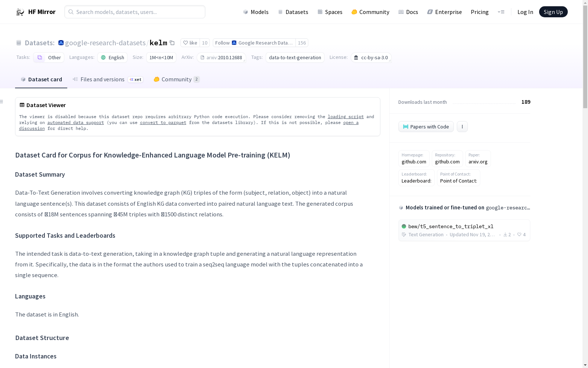
Task: Open Papers with Code button
Action: [426, 127]
